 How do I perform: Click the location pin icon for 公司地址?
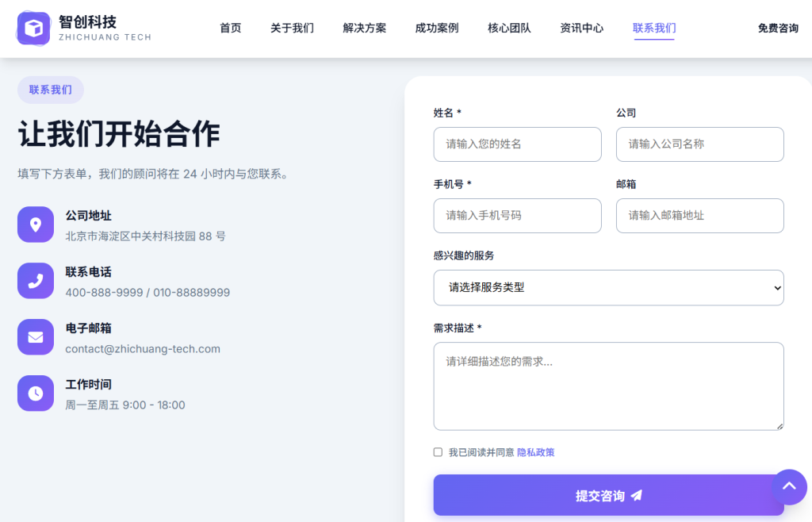tap(36, 225)
